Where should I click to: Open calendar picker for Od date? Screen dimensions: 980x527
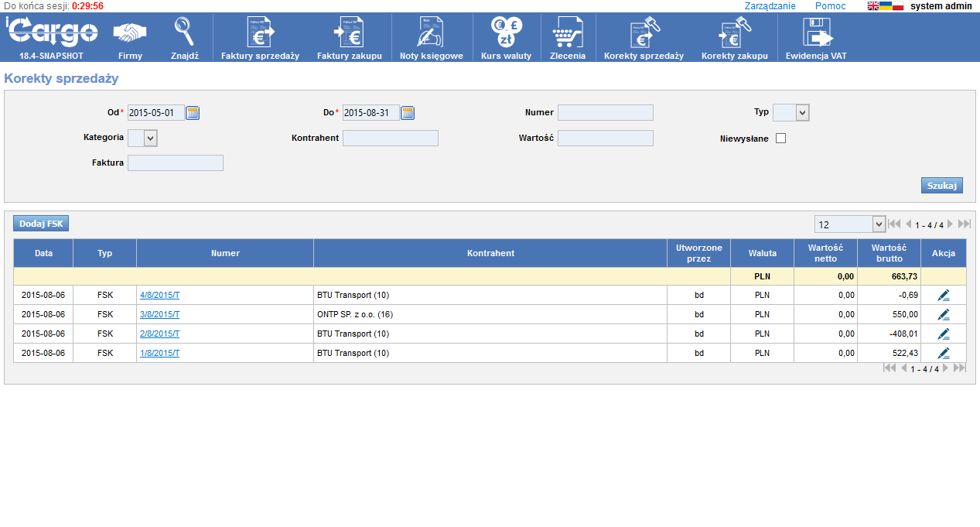193,113
